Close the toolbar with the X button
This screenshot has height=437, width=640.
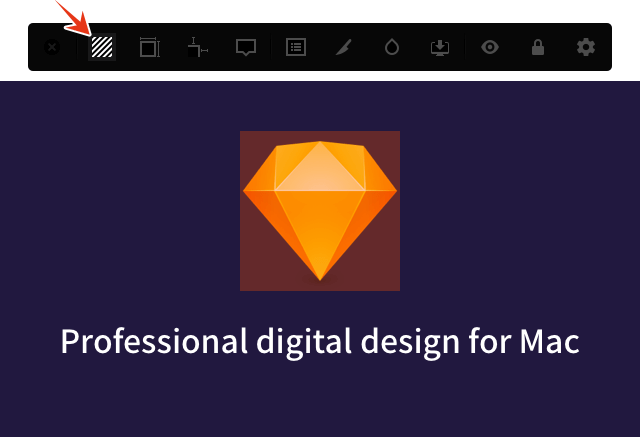point(53,47)
